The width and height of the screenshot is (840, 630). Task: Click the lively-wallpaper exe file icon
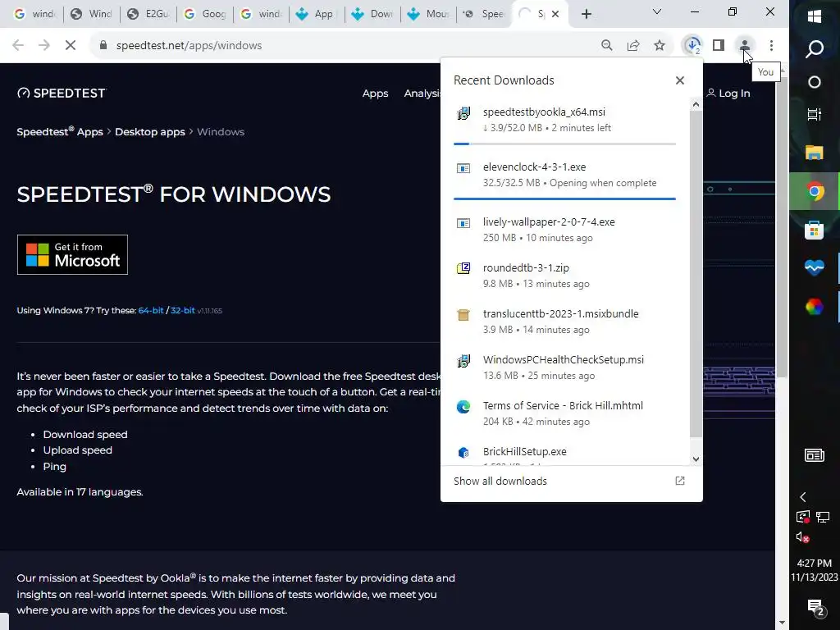[463, 223]
